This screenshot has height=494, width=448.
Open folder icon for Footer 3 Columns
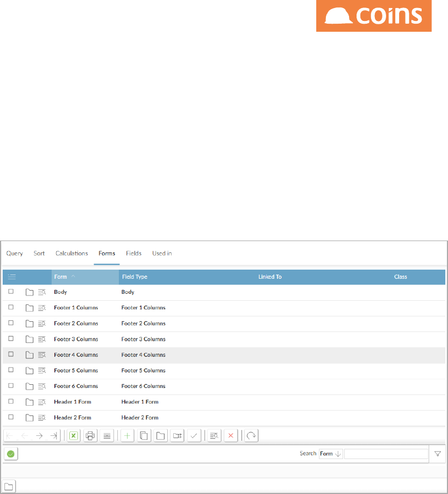30,340
